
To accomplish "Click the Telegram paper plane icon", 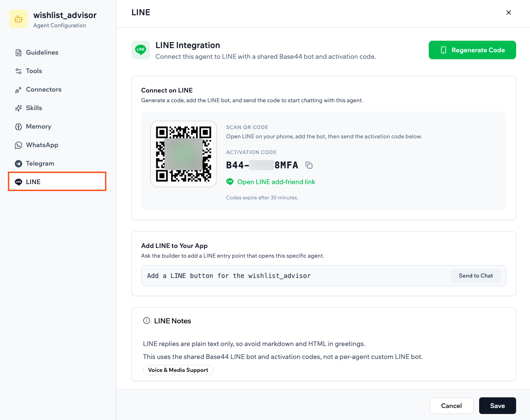I will [18, 164].
